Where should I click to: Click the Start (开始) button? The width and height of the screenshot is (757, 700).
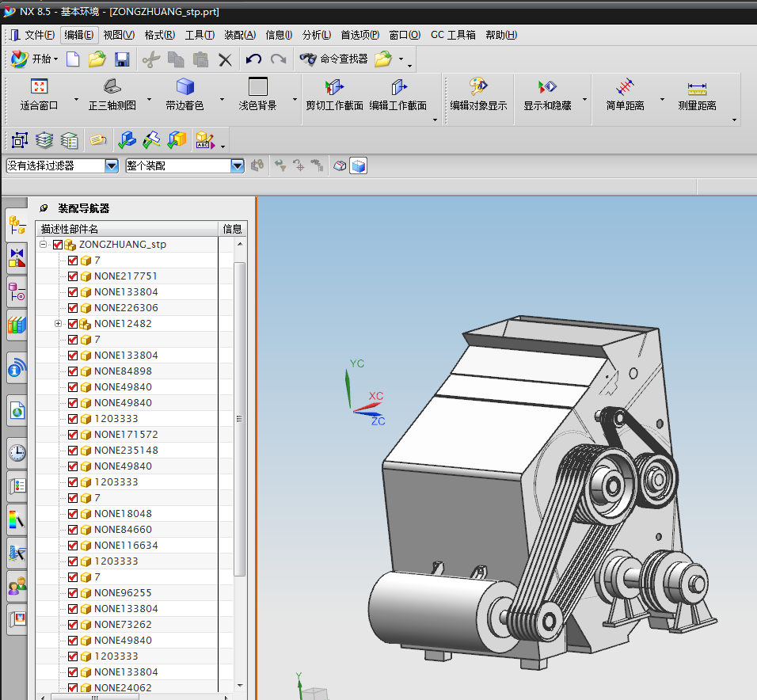coord(35,59)
